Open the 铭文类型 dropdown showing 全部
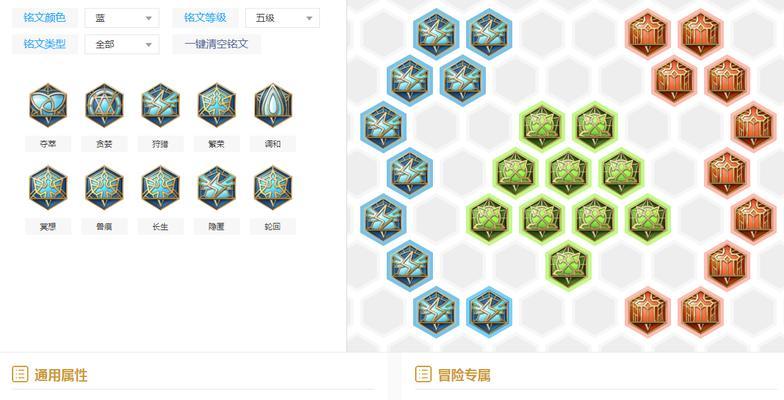 point(122,44)
